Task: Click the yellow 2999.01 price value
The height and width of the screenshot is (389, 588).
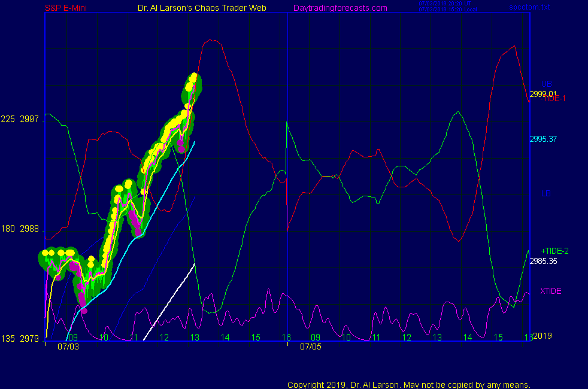Action: click(543, 94)
